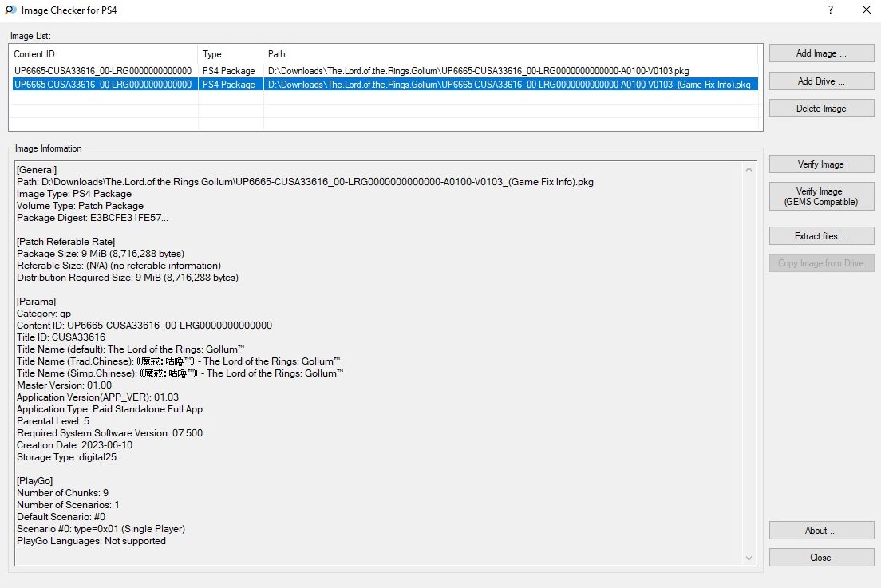Image resolution: width=881 pixels, height=588 pixels.
Task: Click the Default Scenario: #0 line
Action: [x=61, y=517]
